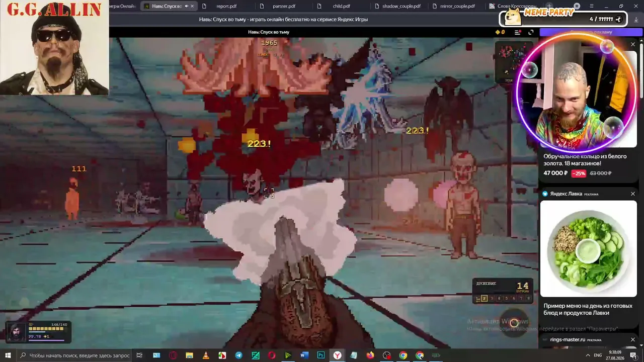Switch to Yandex Browser in the taskbar
644x362 pixels.
click(x=337, y=355)
